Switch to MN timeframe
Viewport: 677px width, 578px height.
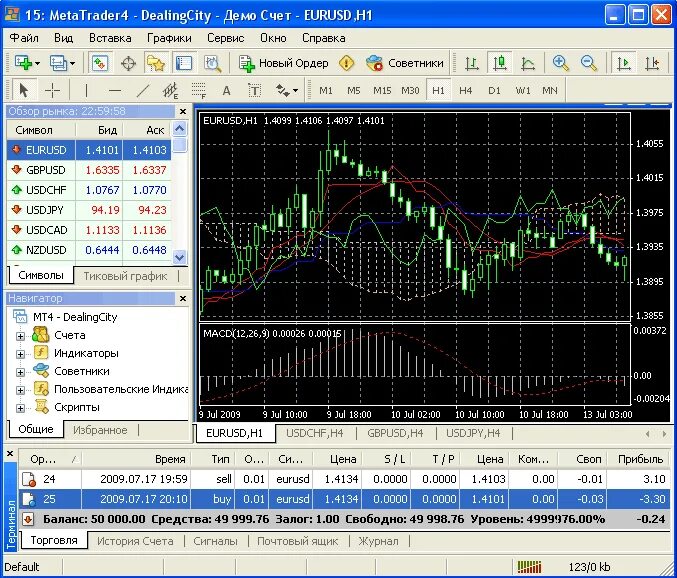pos(550,90)
